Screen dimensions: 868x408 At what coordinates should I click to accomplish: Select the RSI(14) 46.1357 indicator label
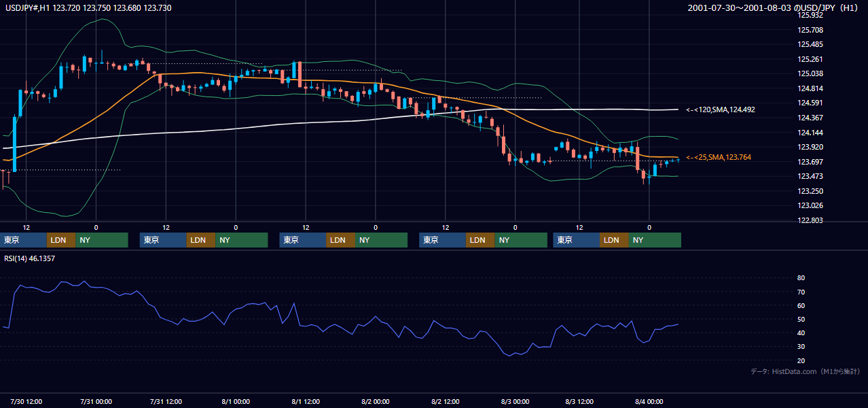point(29,258)
